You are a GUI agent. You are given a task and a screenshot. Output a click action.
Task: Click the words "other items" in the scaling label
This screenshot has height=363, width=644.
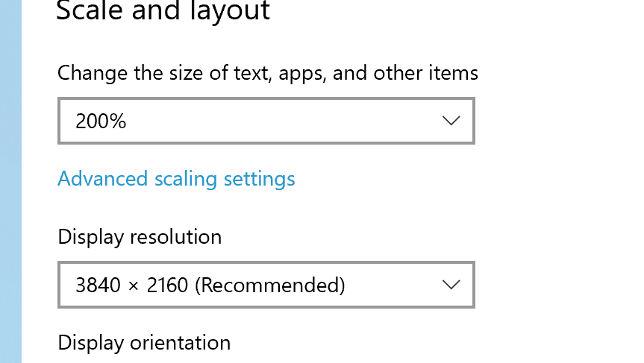[425, 73]
